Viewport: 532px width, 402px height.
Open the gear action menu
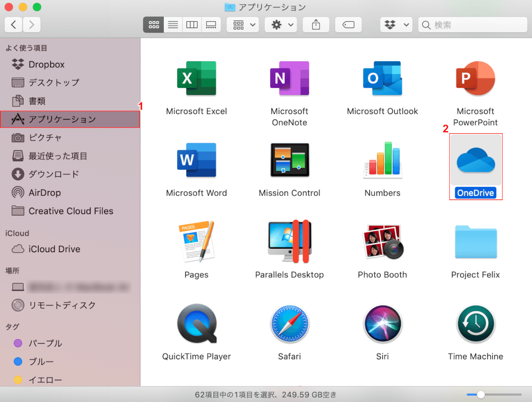click(281, 25)
